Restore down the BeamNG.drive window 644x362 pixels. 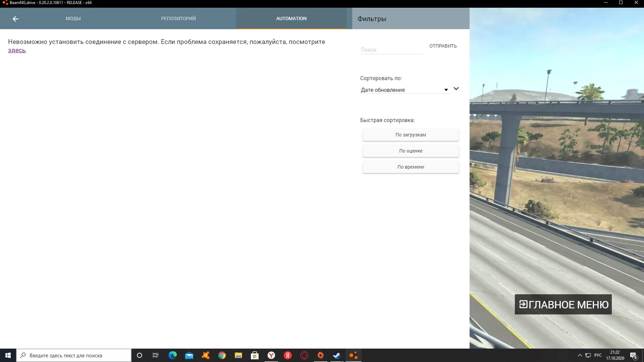click(x=621, y=3)
